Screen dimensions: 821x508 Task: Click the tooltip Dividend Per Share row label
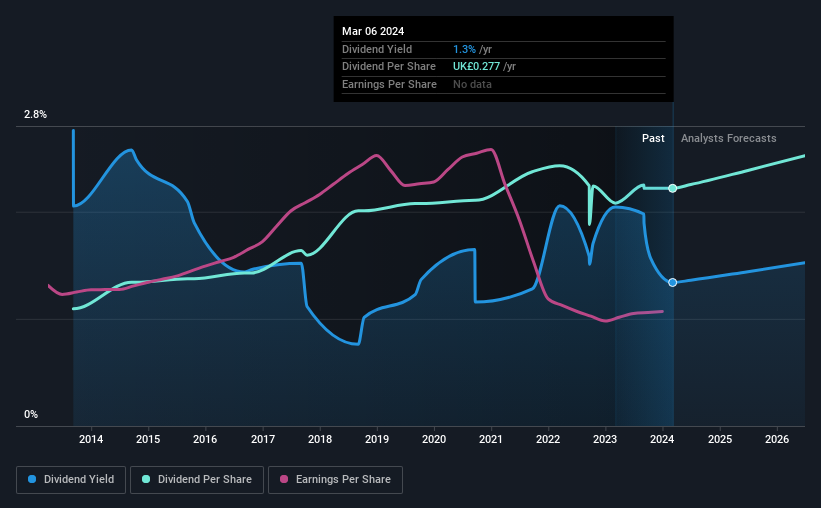[x=389, y=67]
